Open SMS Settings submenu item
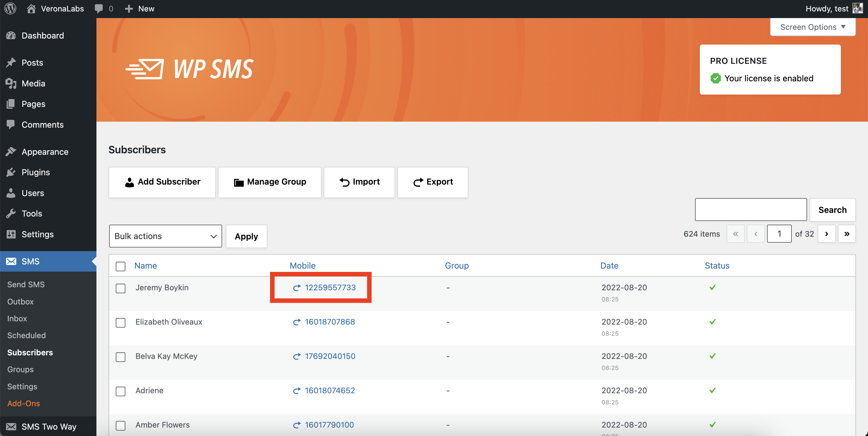 [x=22, y=387]
